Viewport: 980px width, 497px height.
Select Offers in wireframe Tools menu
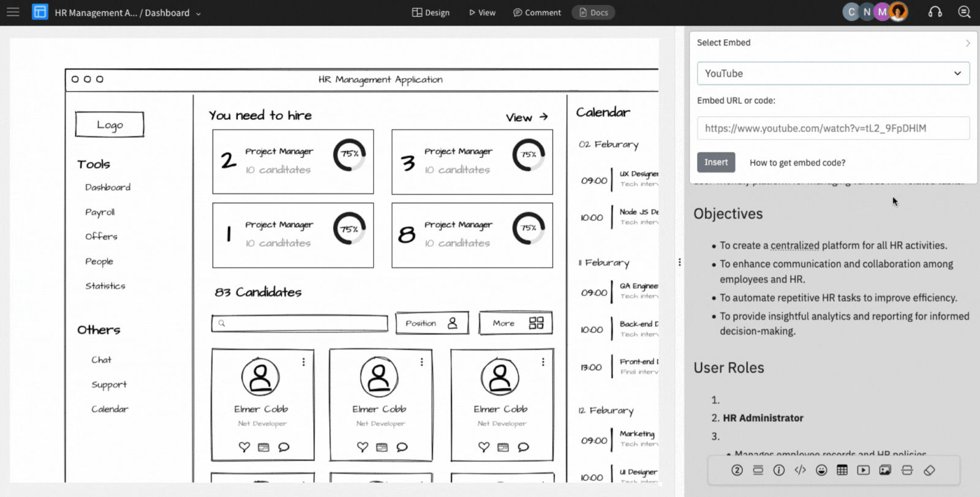point(101,236)
